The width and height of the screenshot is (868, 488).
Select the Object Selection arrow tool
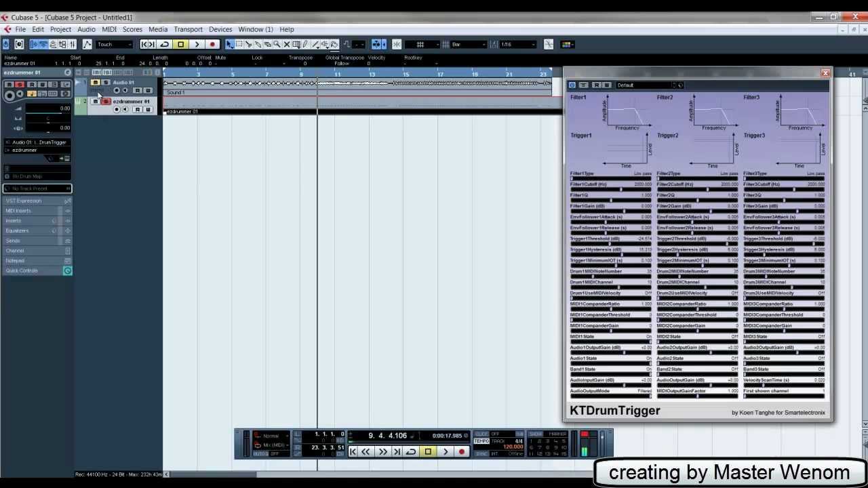[229, 44]
